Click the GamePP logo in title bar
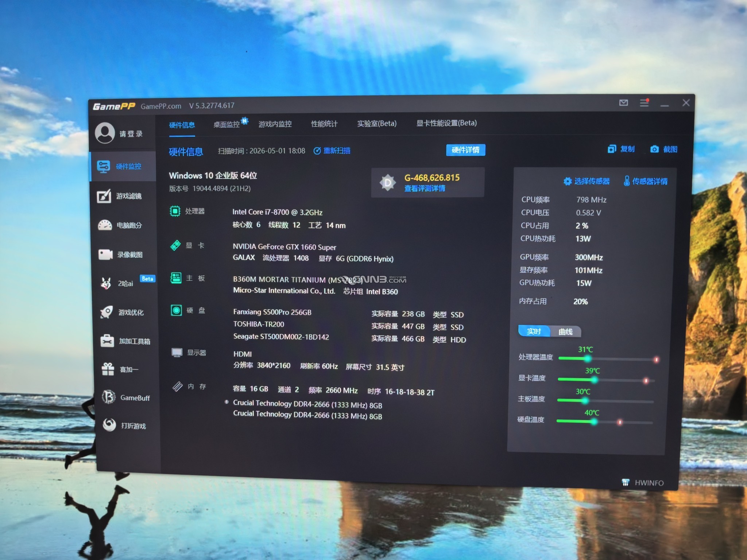The height and width of the screenshot is (560, 747). click(x=114, y=106)
